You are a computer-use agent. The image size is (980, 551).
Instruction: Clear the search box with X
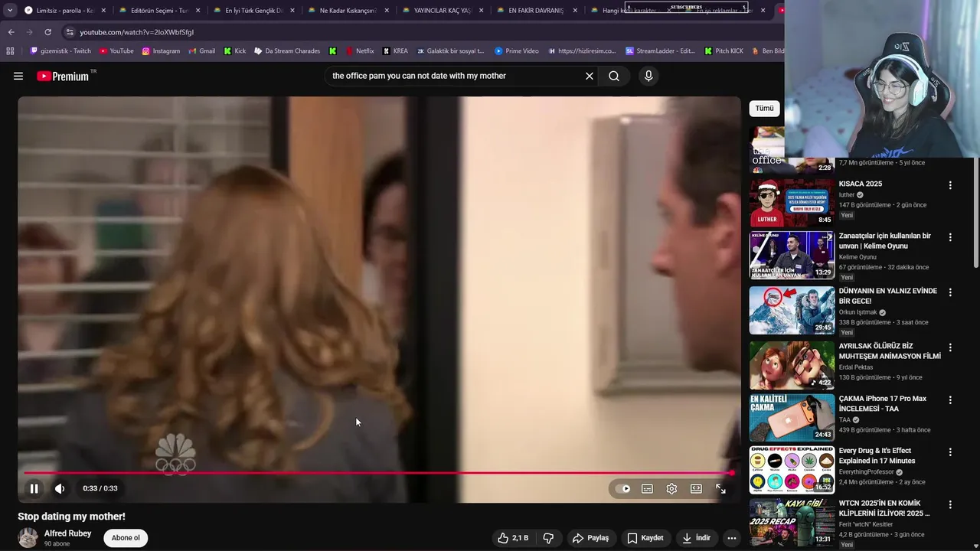590,76
